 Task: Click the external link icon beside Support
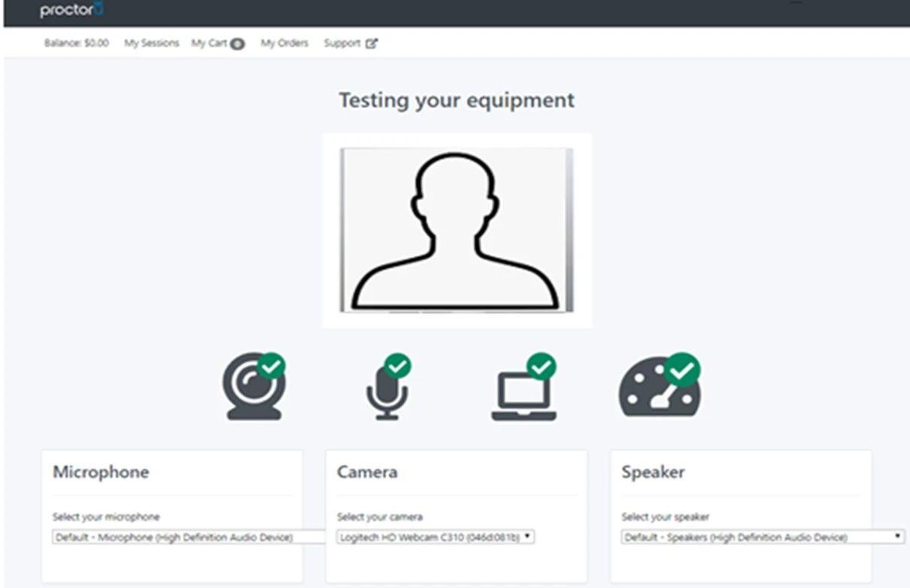pyautogui.click(x=372, y=44)
